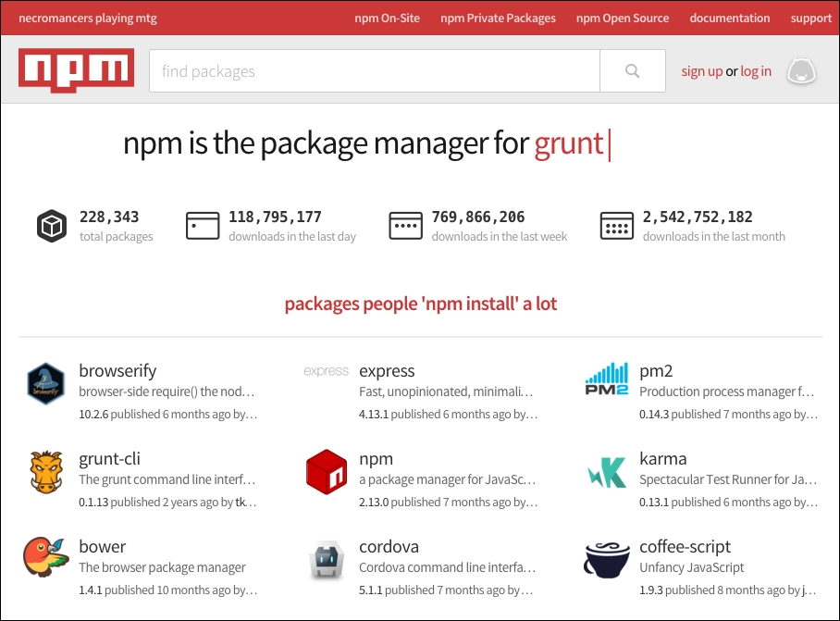Click the magnifying glass search icon
This screenshot has height=621, width=840.
click(633, 70)
